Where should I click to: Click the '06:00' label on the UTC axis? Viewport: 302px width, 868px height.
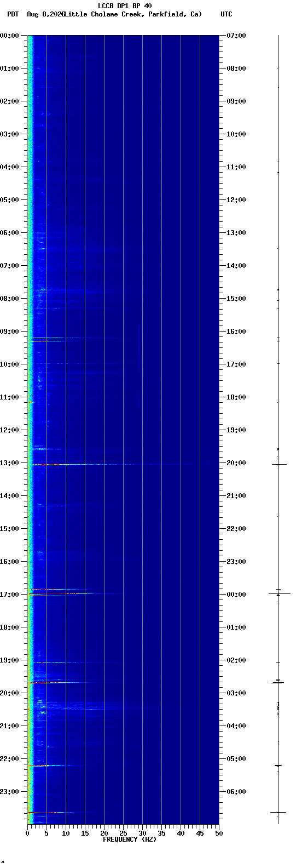point(236,792)
